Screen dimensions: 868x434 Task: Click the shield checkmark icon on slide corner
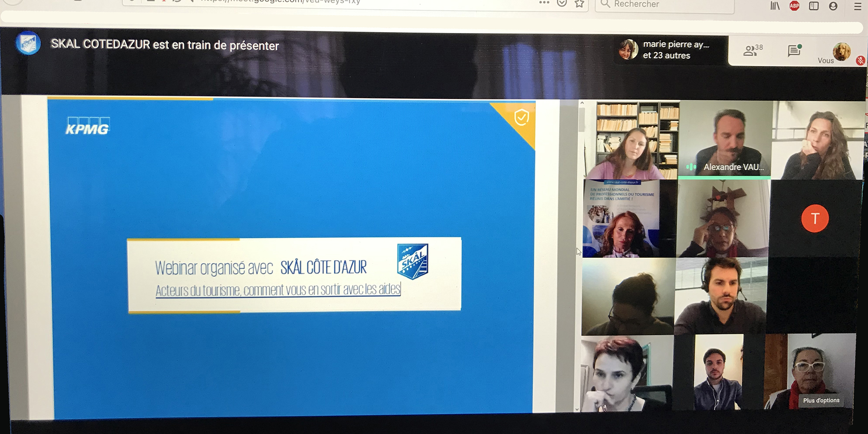(x=521, y=117)
